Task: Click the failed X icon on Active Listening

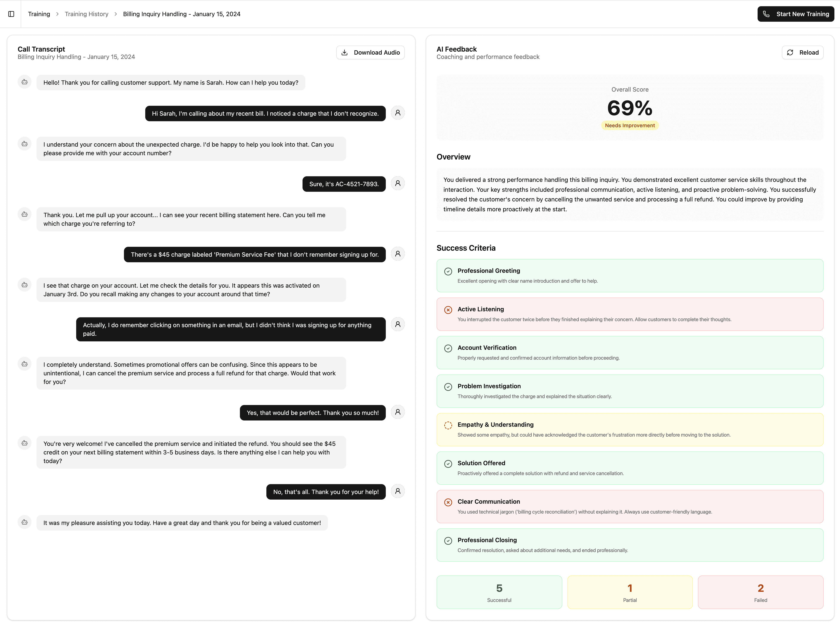Action: coord(448,310)
